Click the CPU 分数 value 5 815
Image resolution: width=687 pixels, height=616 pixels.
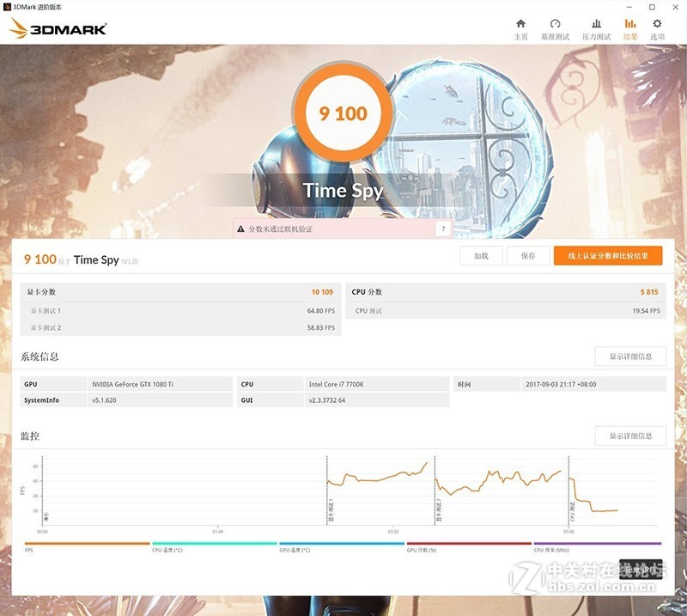649,292
